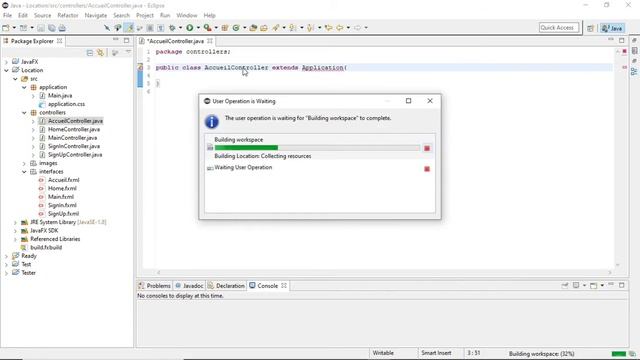Click the Save All toolbar icon
Screen dimensions: 640x360
pos(51,28)
